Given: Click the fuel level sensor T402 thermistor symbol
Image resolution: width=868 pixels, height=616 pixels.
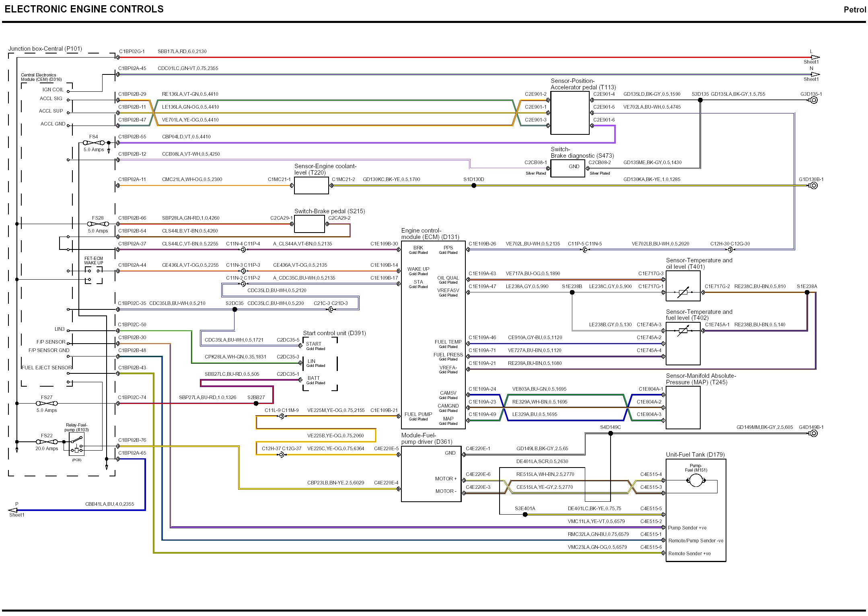Looking at the screenshot, I should pos(683,331).
